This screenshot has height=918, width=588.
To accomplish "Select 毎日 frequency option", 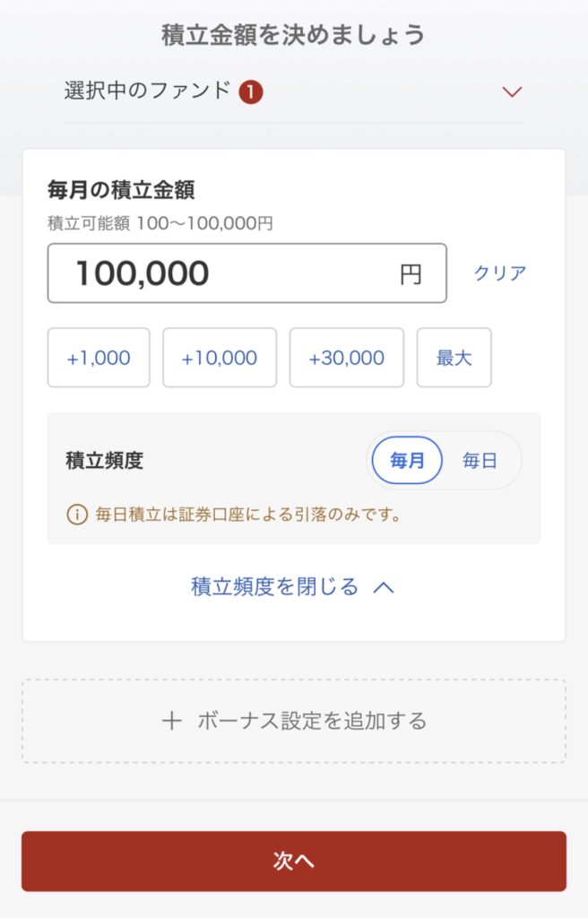I will (x=480, y=460).
